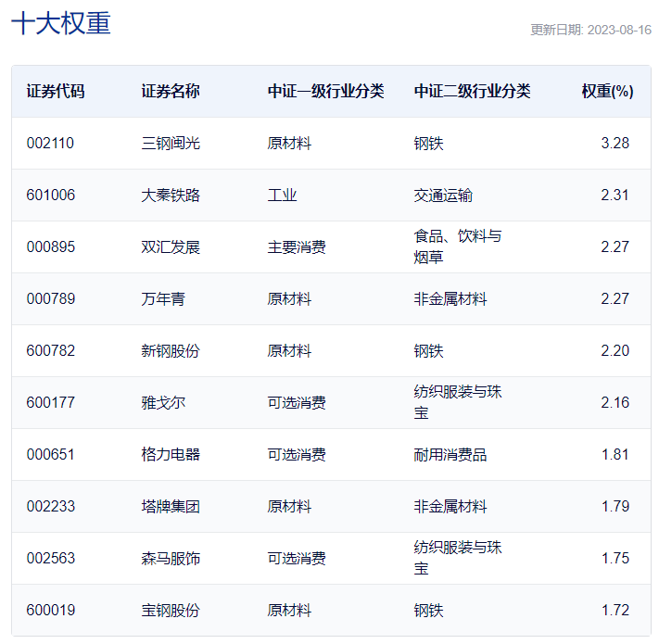Click stock name 森马服饰

click(171, 559)
